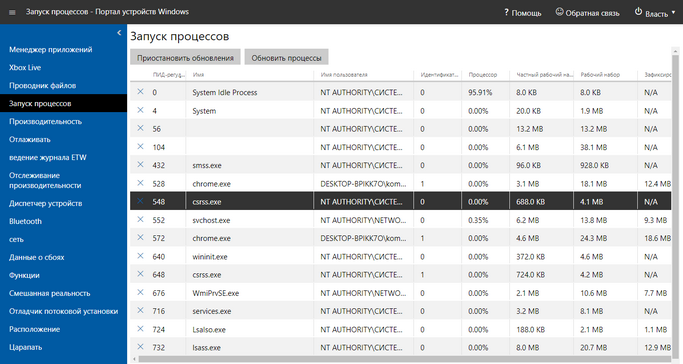
Task: Kill the System Idle Process with its X
Action: (x=140, y=92)
